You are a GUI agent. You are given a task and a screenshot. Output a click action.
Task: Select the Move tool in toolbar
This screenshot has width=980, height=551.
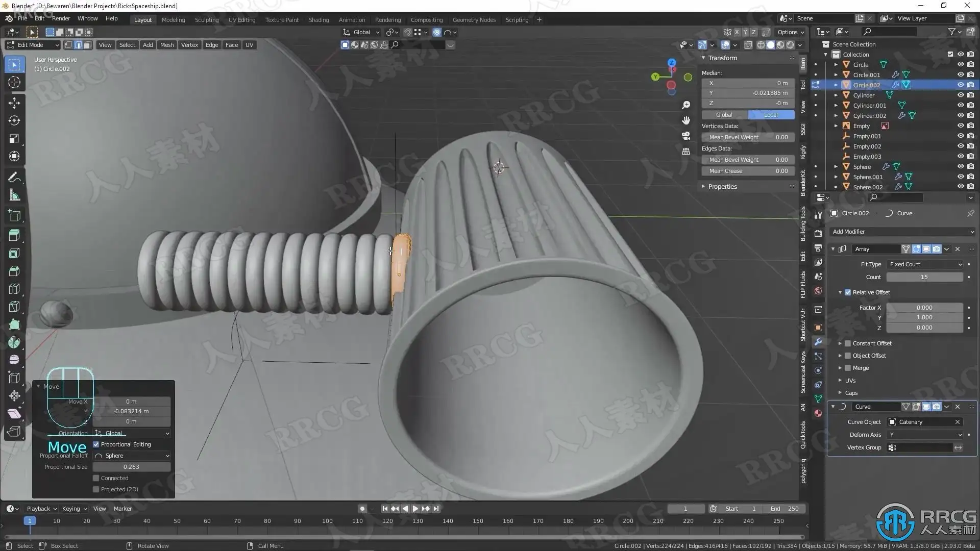click(14, 103)
